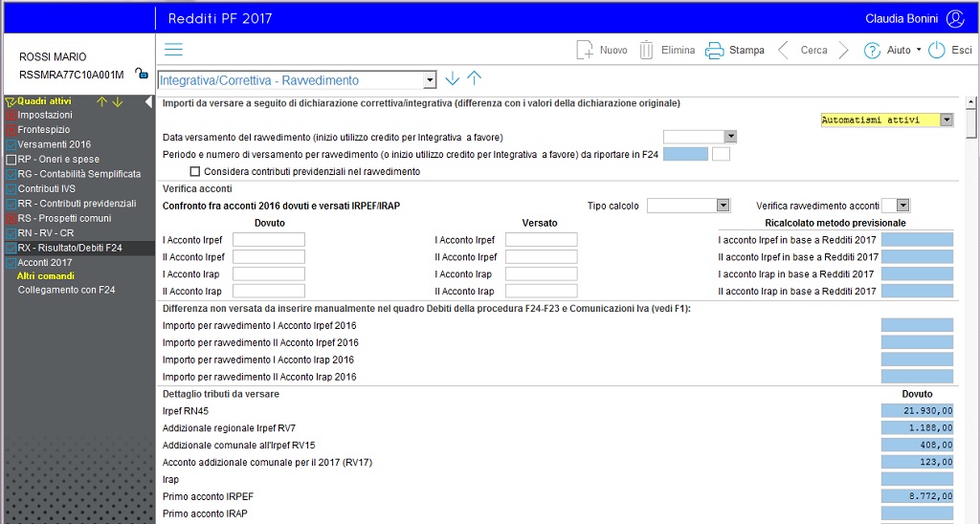Click the Quadri attivi up arrow
The image size is (980, 524).
click(x=101, y=101)
